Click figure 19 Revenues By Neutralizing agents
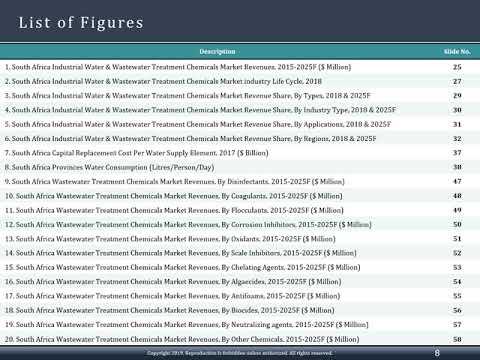 [187, 325]
